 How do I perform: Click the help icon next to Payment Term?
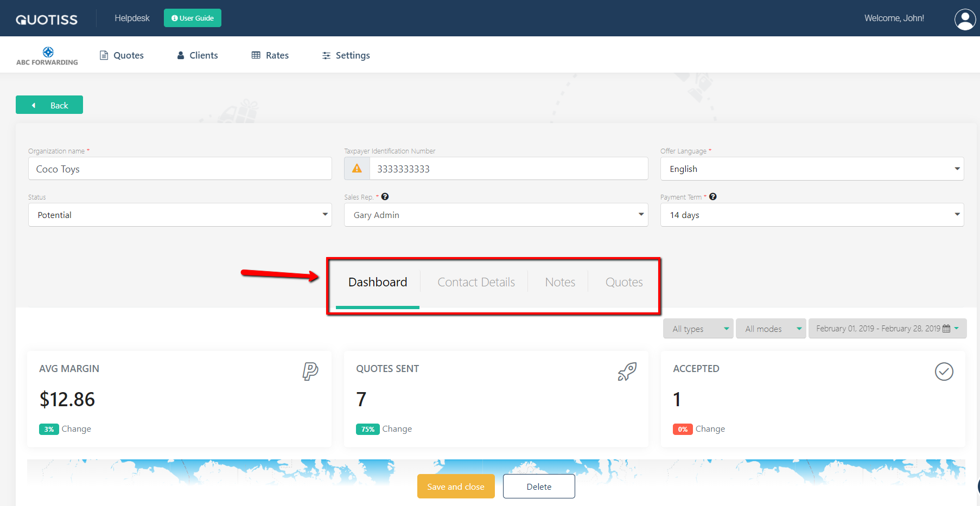pos(712,196)
